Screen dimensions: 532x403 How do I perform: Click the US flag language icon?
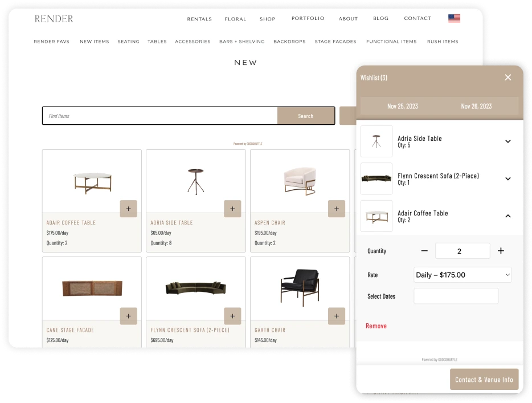pyautogui.click(x=454, y=18)
